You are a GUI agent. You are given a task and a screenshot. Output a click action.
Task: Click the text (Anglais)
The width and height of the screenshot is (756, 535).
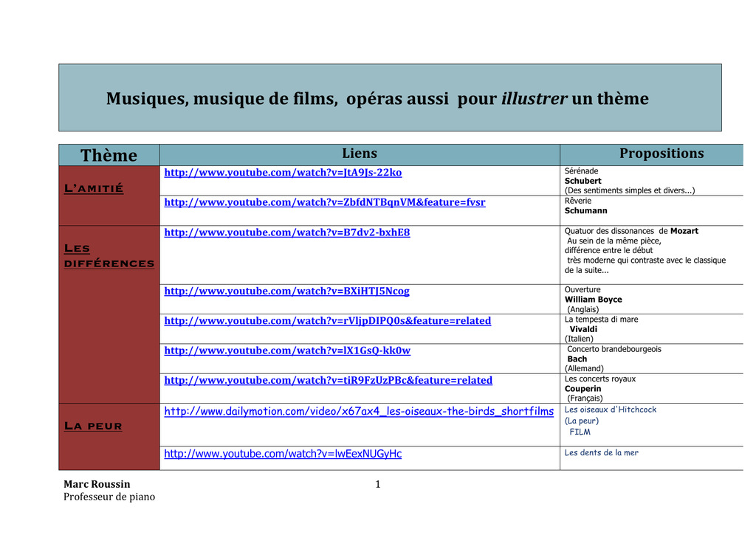[583, 309]
